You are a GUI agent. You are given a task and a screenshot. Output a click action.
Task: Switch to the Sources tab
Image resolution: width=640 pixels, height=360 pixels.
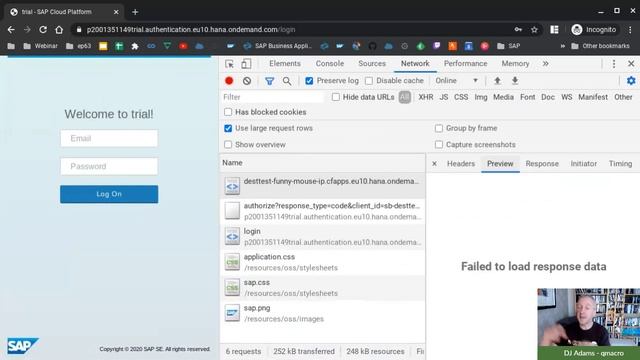(372, 64)
